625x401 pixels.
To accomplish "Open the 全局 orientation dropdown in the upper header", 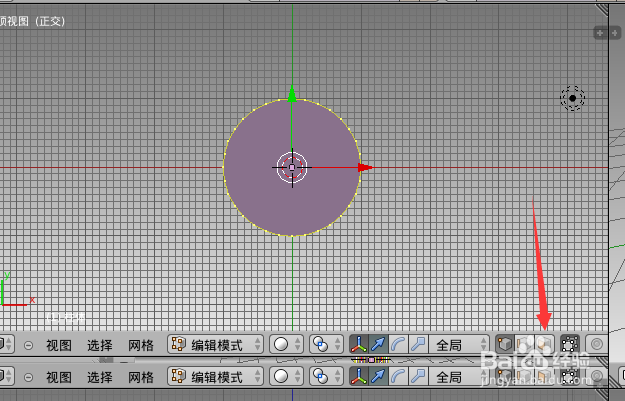I will [459, 344].
